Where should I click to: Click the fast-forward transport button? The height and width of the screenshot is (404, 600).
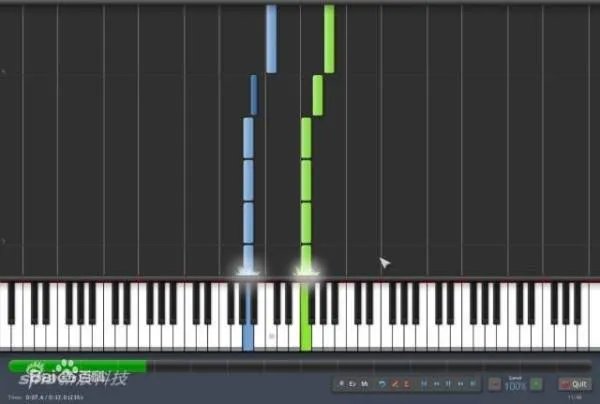(460, 384)
